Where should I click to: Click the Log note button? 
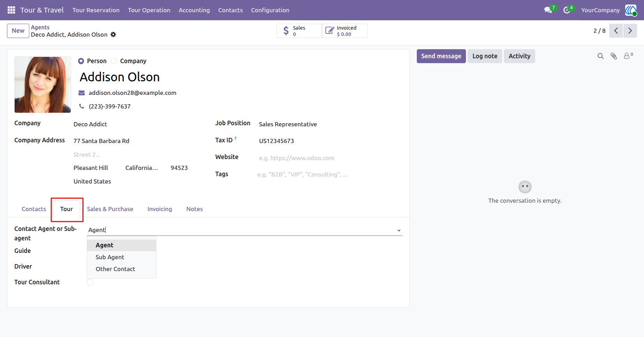tap(485, 56)
